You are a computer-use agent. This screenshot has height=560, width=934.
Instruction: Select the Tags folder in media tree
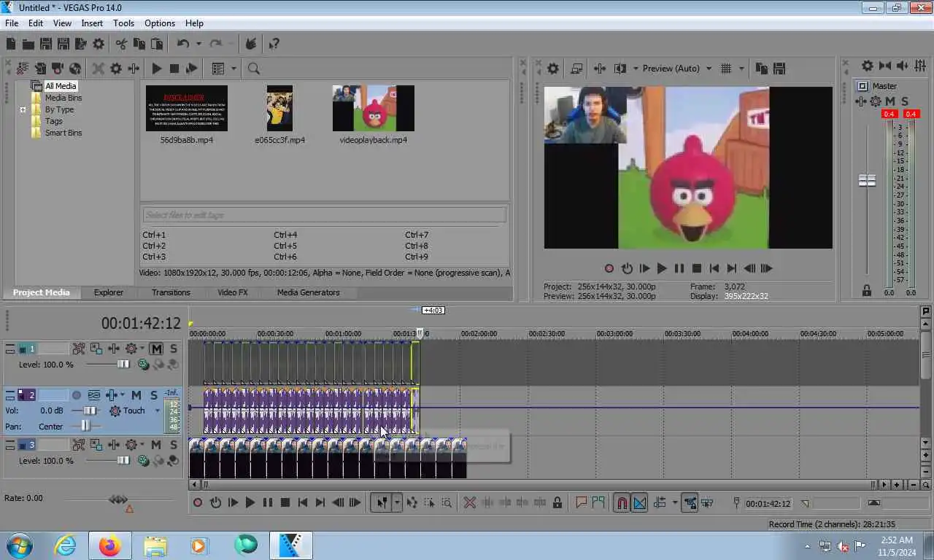[x=54, y=121]
